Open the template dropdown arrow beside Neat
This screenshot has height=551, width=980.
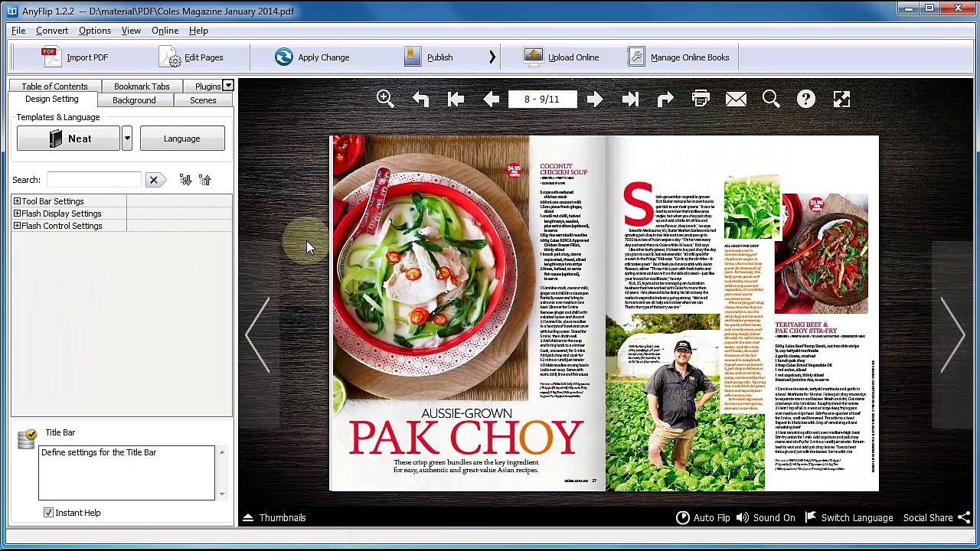127,139
